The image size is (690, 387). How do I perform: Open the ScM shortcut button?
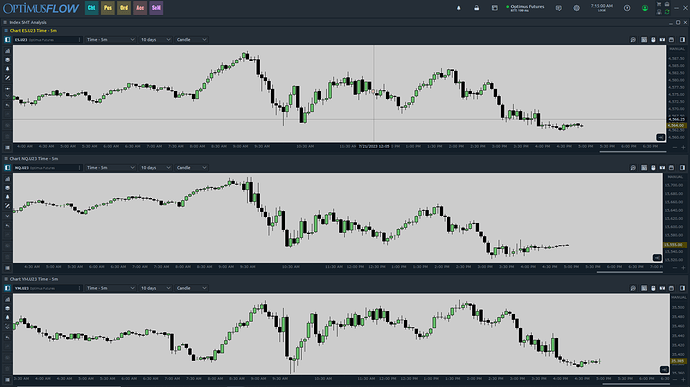tap(156, 7)
